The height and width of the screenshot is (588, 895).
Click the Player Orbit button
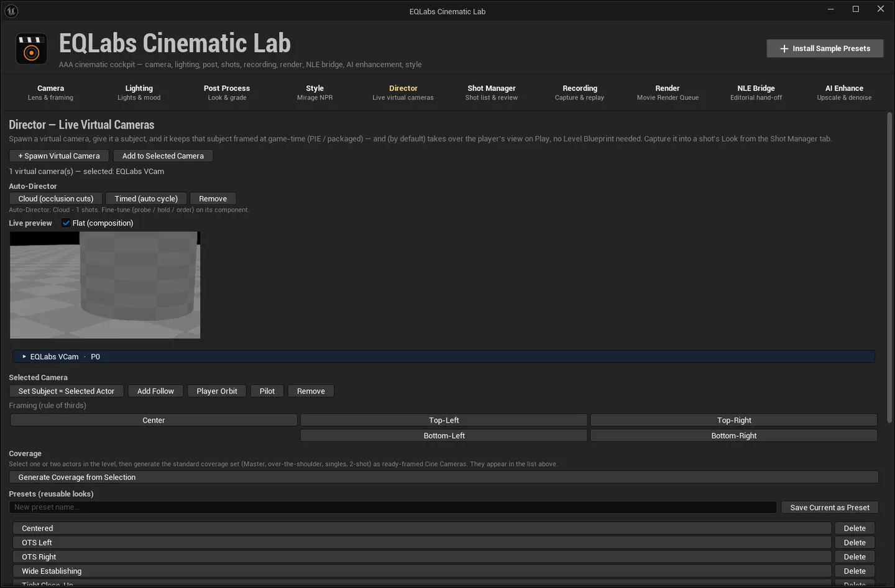tap(217, 391)
